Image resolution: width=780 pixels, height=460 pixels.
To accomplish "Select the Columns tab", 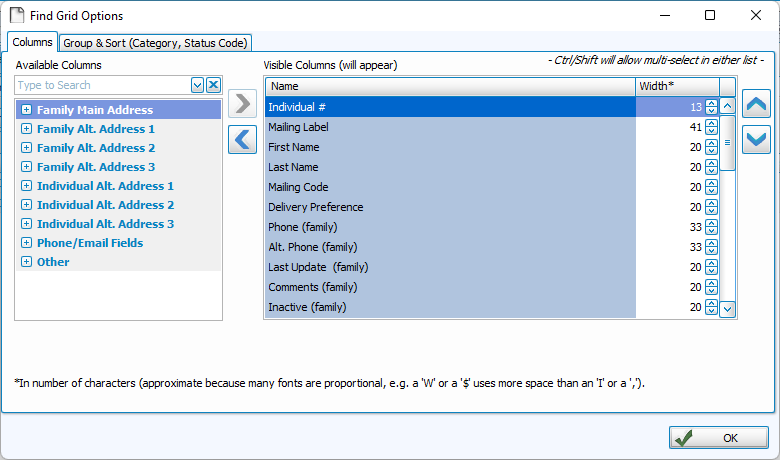I will point(32,42).
